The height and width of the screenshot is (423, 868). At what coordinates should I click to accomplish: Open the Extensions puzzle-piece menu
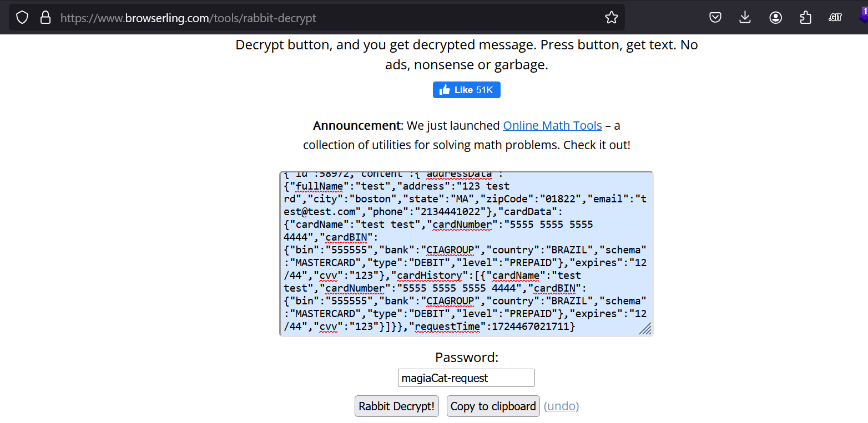805,18
